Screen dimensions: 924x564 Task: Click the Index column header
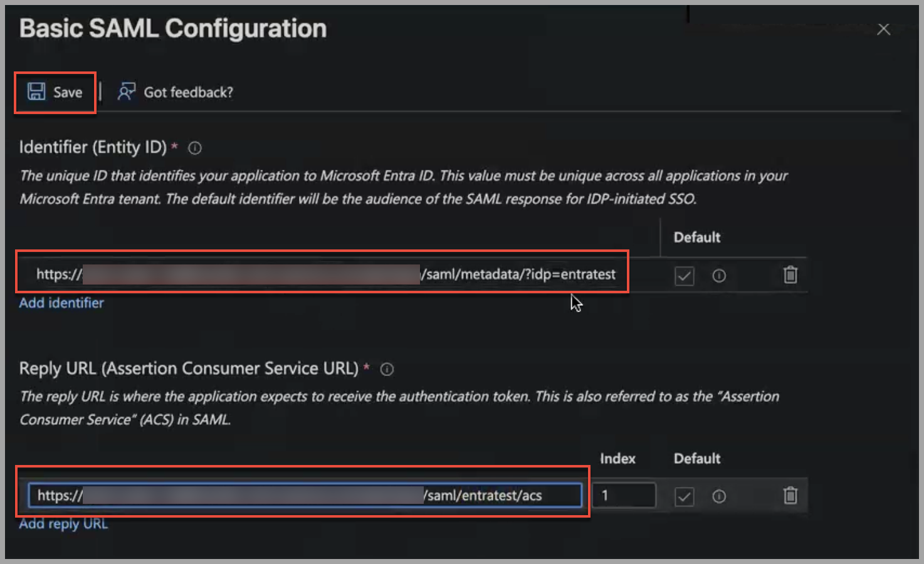[x=617, y=459]
